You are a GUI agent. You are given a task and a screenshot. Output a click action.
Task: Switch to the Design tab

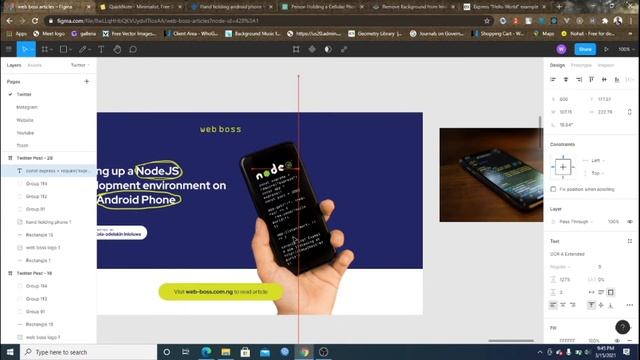(557, 65)
